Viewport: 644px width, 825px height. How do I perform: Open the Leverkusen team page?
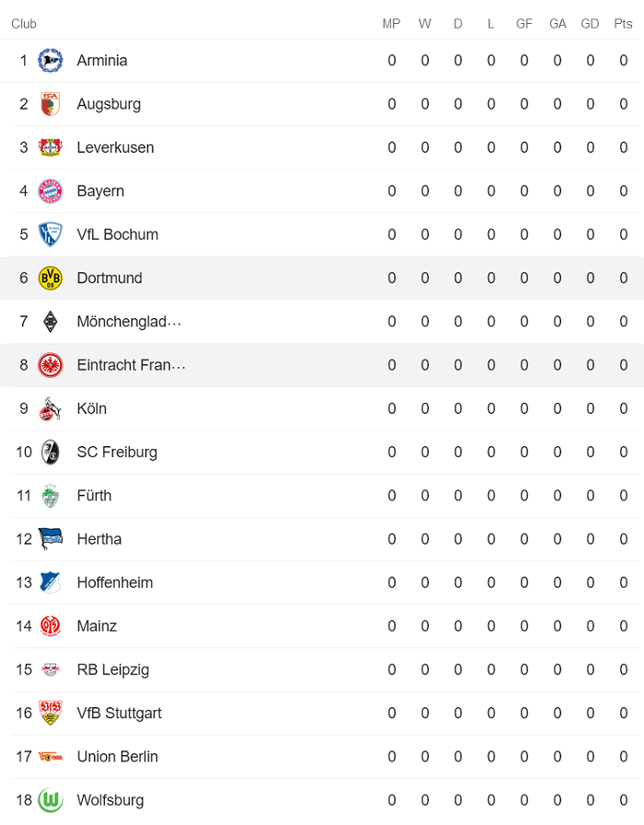click(x=115, y=147)
